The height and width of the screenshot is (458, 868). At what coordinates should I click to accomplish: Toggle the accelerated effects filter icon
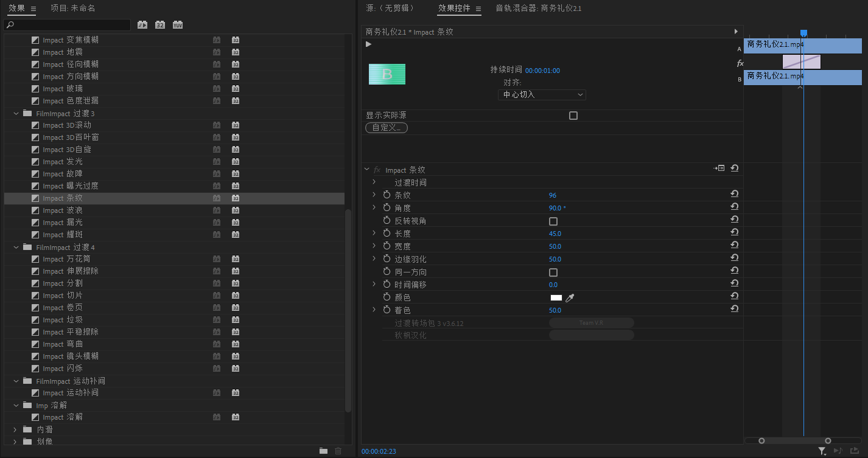pyautogui.click(x=142, y=24)
